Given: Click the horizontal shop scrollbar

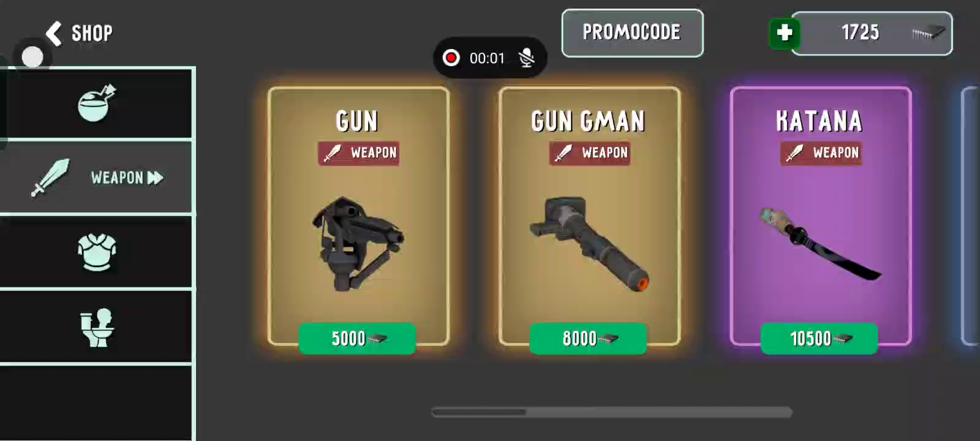Looking at the screenshot, I should [x=612, y=412].
